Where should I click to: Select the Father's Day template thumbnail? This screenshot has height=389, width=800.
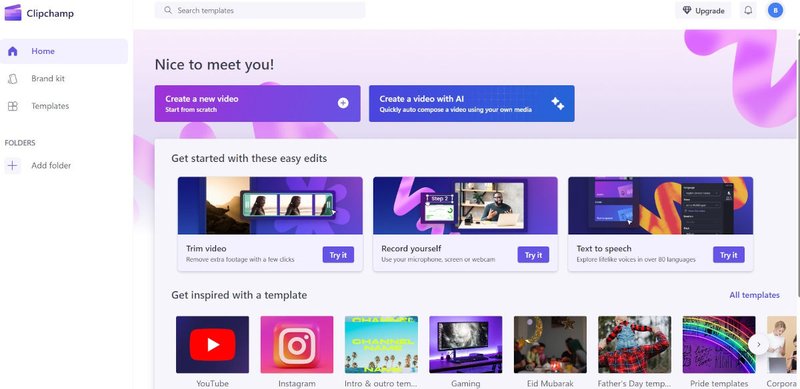[635, 345]
